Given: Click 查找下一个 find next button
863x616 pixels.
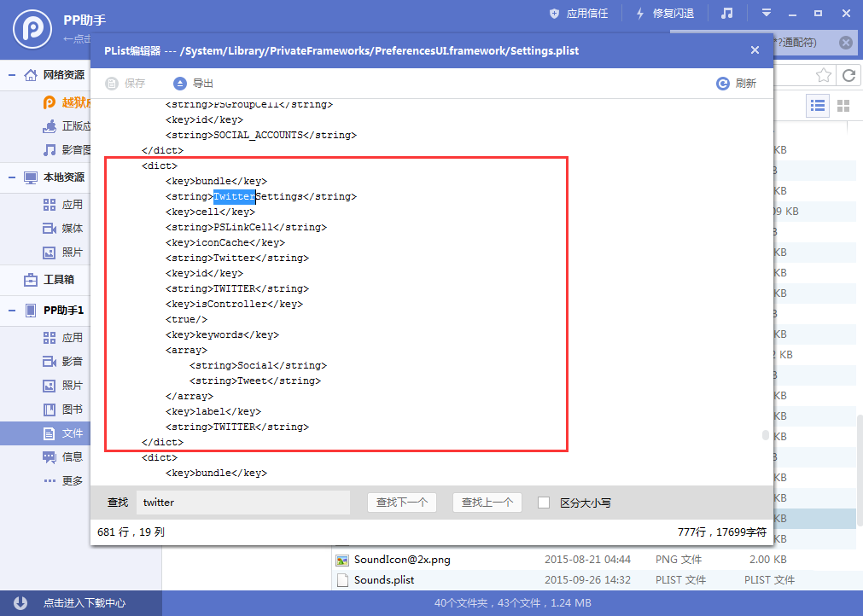Looking at the screenshot, I should 402,503.
